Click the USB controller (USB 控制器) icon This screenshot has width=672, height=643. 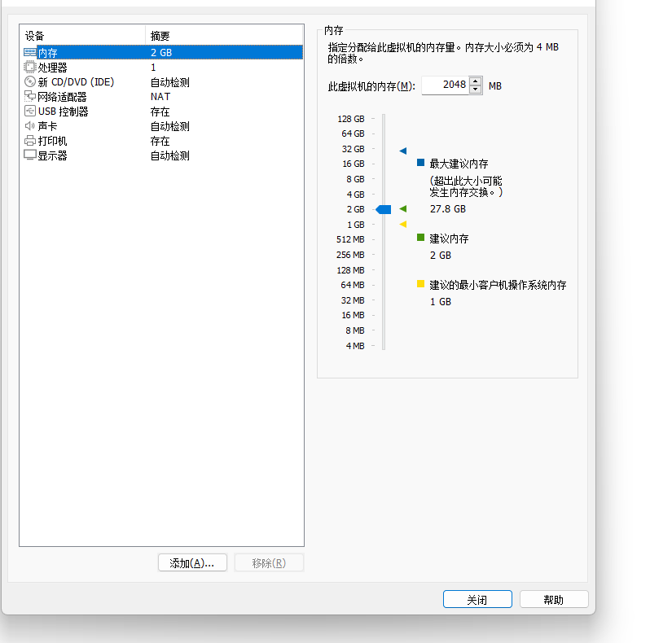[x=30, y=111]
